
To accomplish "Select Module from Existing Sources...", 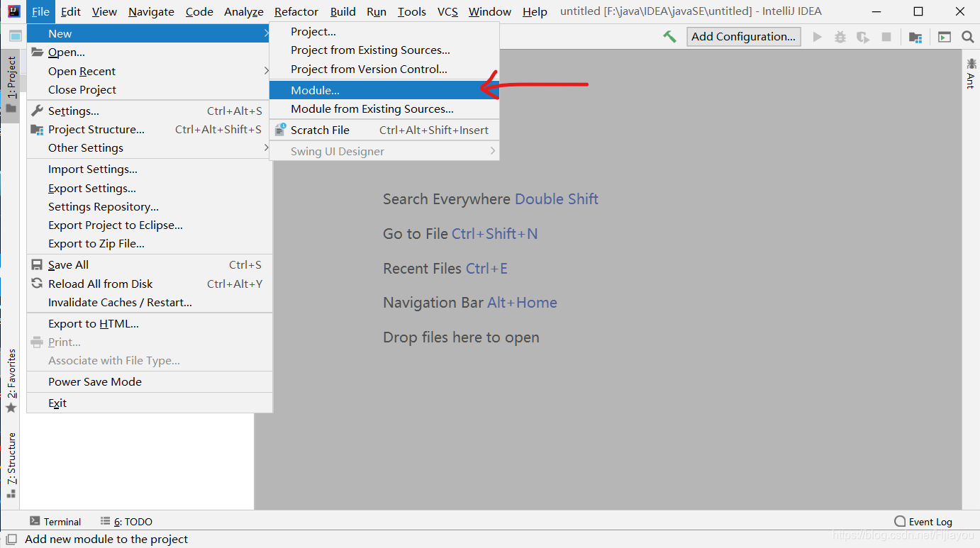I will pyautogui.click(x=384, y=108).
